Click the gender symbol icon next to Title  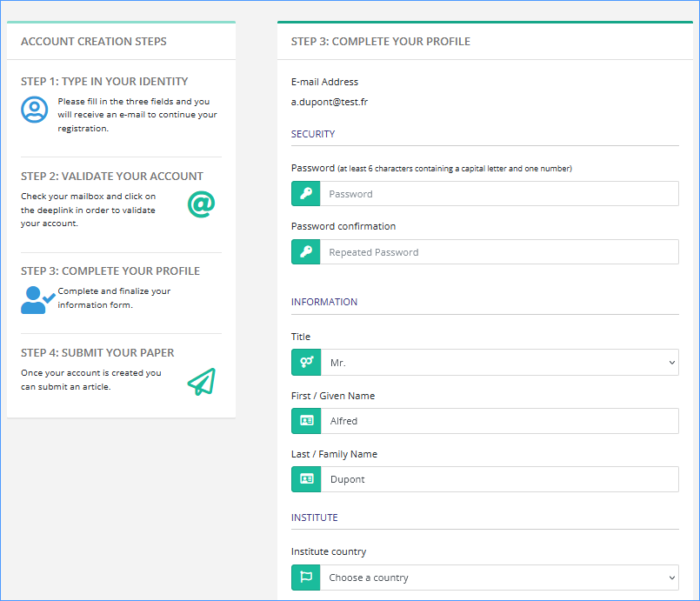(306, 362)
